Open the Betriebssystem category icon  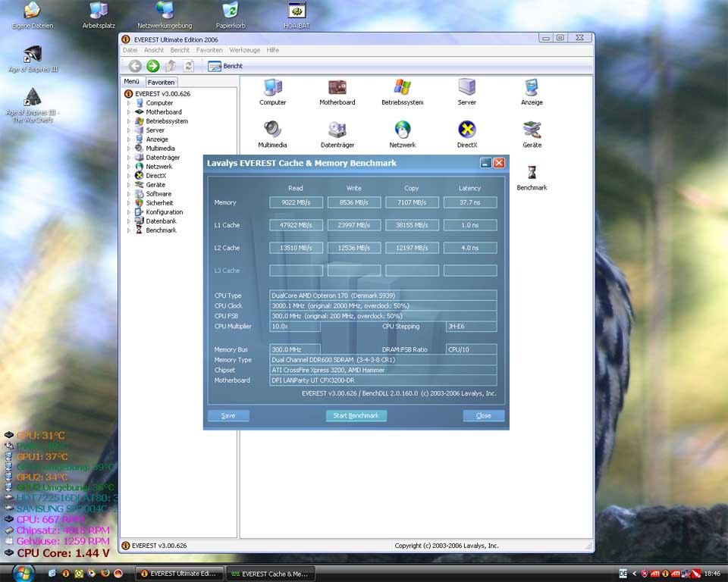click(402, 92)
